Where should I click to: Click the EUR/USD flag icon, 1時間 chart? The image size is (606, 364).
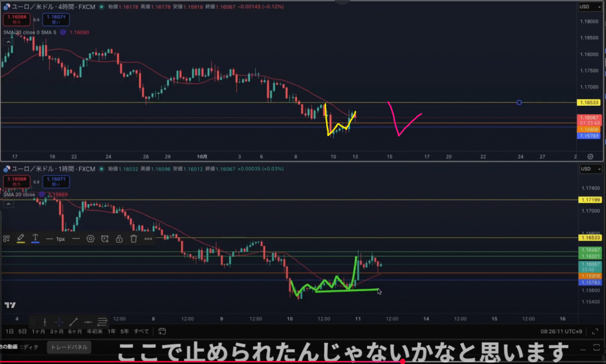pos(7,169)
